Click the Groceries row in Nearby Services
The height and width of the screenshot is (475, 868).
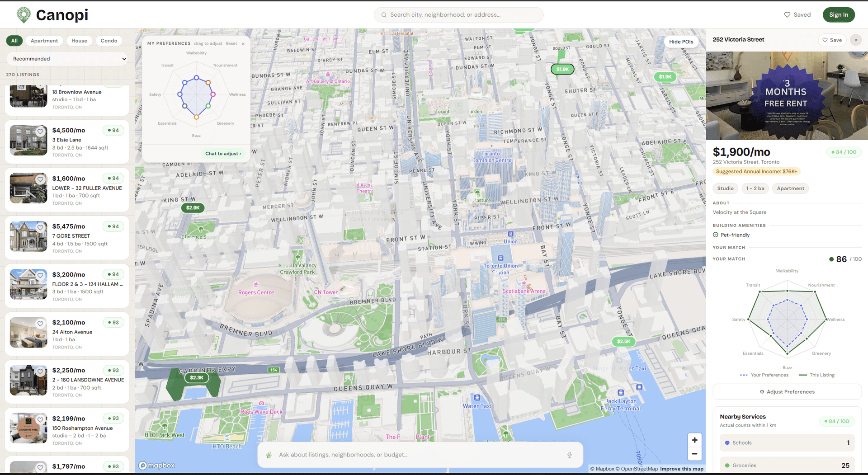787,466
